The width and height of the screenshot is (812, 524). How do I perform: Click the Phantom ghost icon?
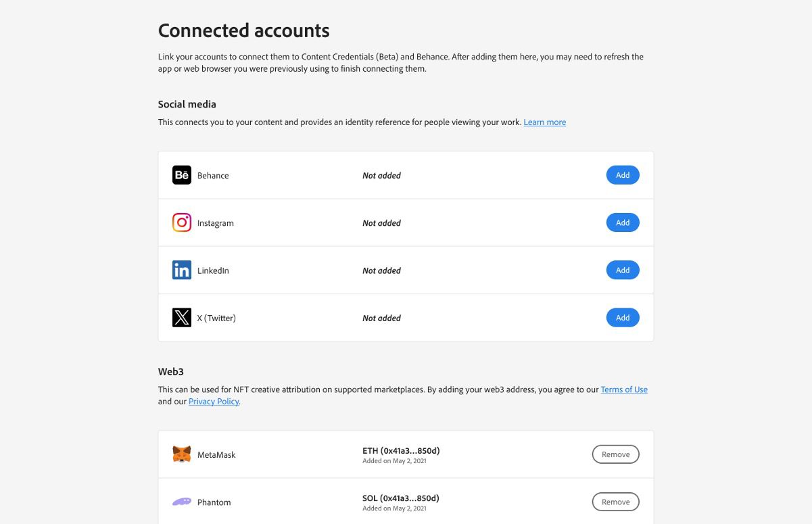coord(181,502)
